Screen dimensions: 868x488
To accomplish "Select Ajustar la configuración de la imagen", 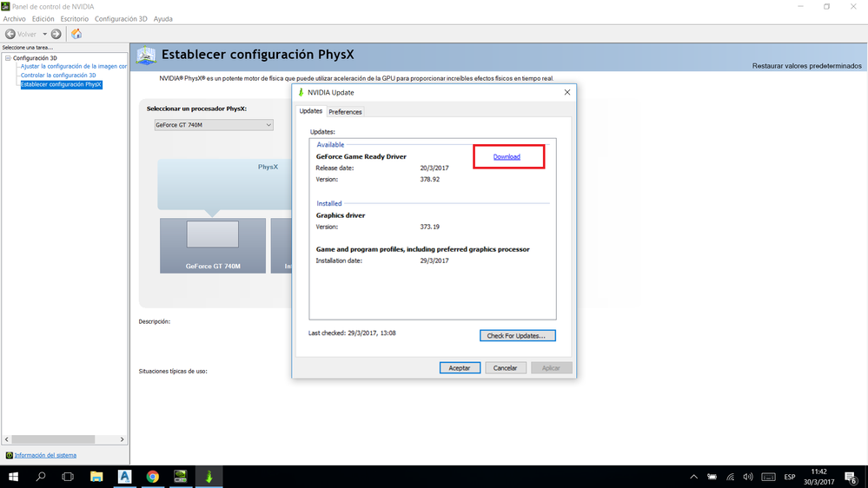I will tap(74, 66).
